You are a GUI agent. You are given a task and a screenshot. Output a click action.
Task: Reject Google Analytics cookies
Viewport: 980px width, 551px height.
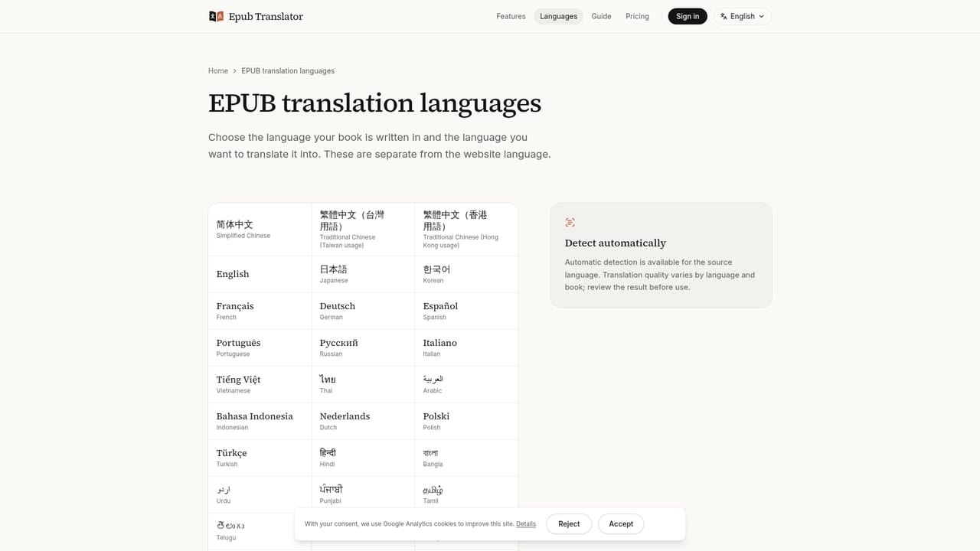click(x=569, y=523)
